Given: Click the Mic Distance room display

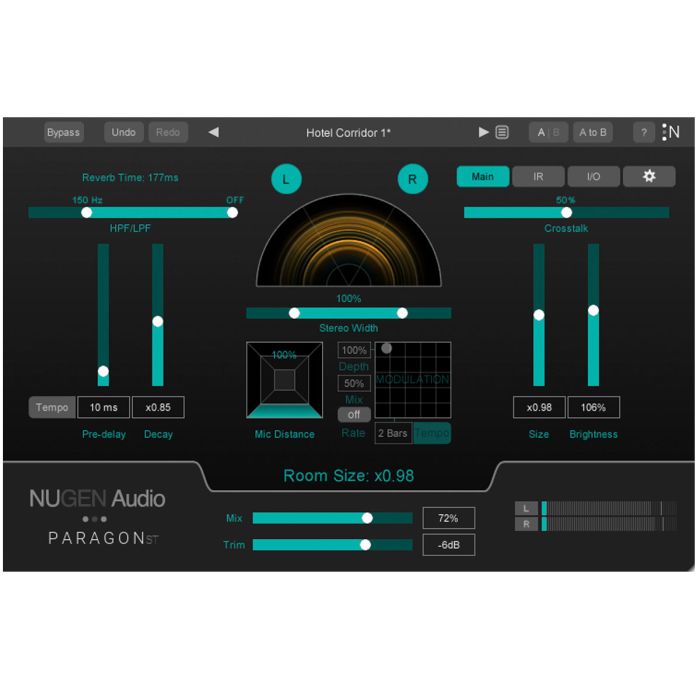Looking at the screenshot, I should 284,380.
